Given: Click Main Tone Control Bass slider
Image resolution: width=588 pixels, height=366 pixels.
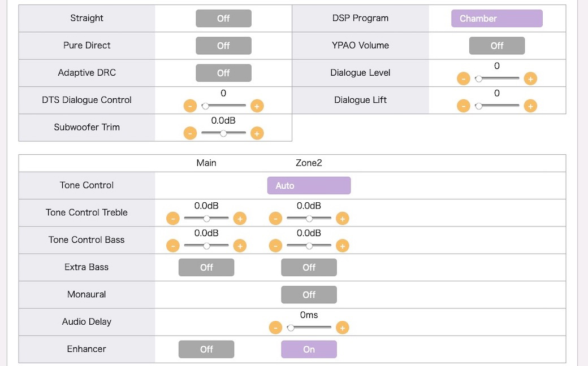Looking at the screenshot, I should (206, 246).
